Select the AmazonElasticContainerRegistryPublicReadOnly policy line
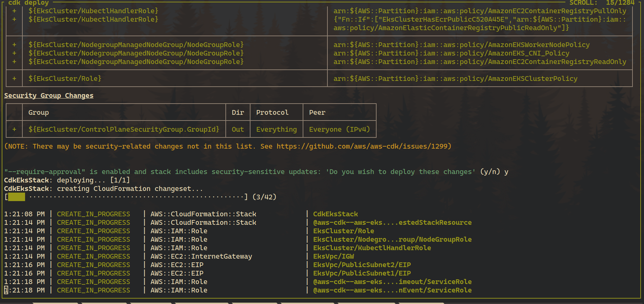 pyautogui.click(x=451, y=28)
